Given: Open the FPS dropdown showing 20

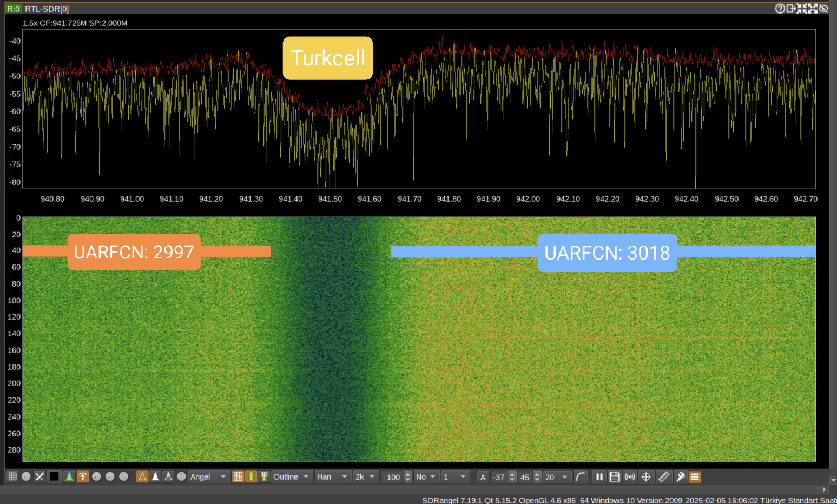Looking at the screenshot, I should 557,477.
